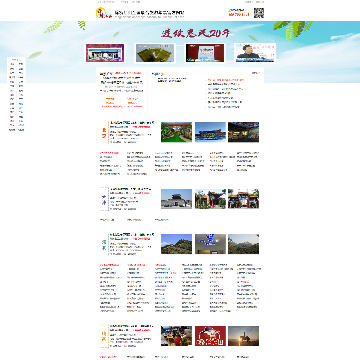The height and width of the screenshot is (360, 360).
Task: Click the purple vertical region badge
Action: tap(104, 199)
